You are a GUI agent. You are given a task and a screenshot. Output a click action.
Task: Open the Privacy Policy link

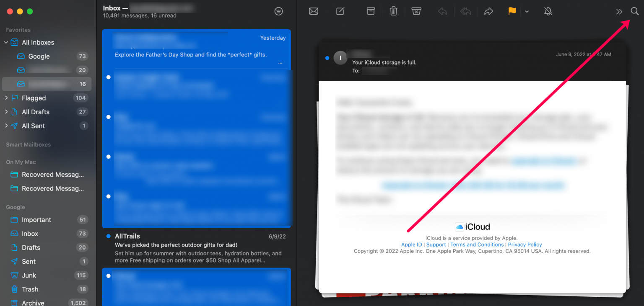525,244
